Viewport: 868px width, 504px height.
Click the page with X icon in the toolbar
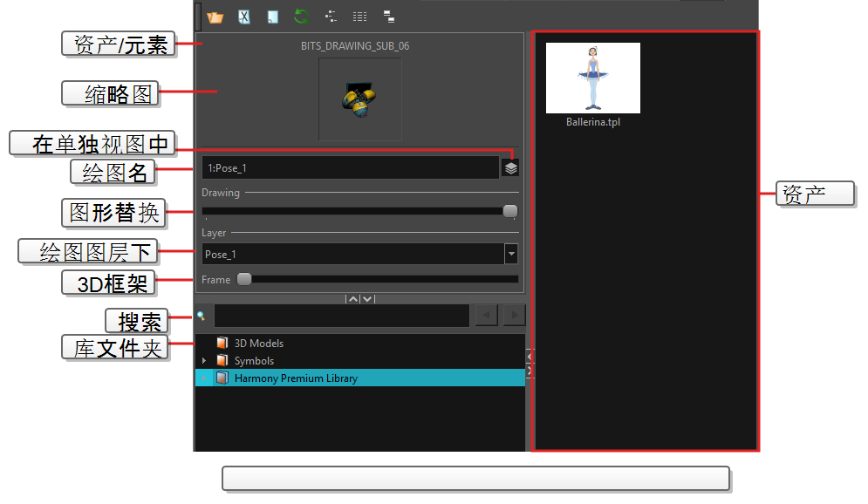(x=244, y=17)
